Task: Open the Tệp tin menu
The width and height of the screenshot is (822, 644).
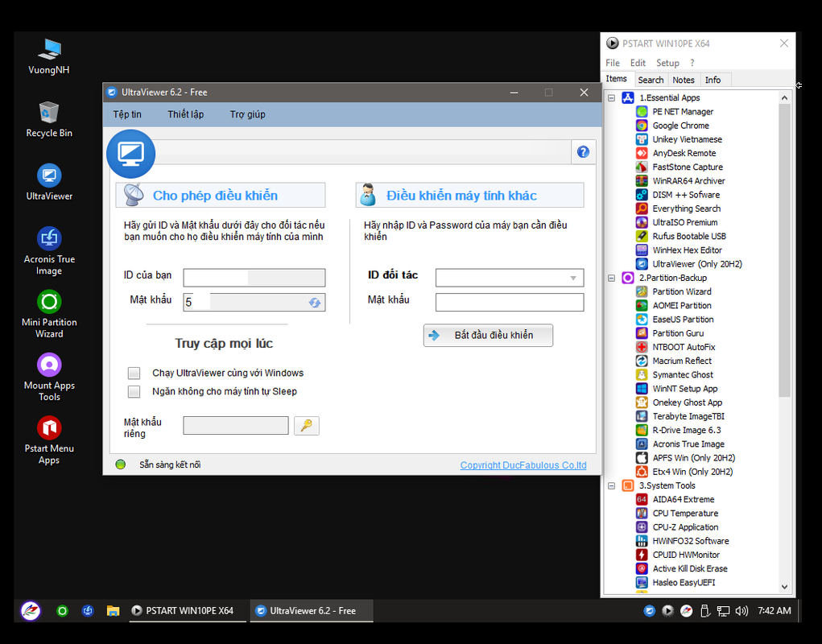Action: 127,114
